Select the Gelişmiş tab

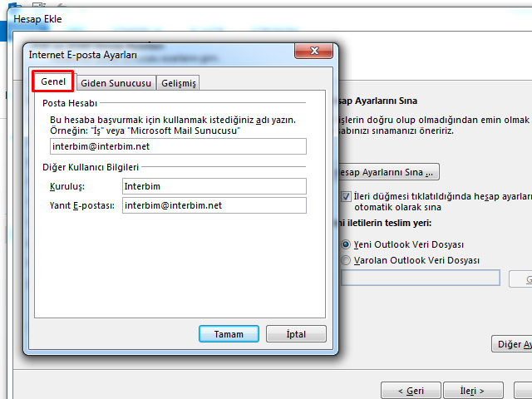180,83
